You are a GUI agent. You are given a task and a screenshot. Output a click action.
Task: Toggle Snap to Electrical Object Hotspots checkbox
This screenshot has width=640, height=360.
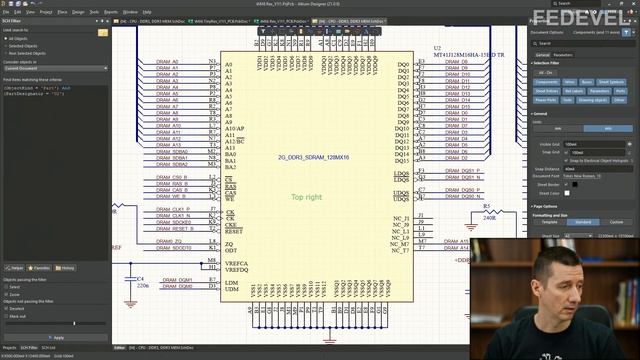coord(566,160)
